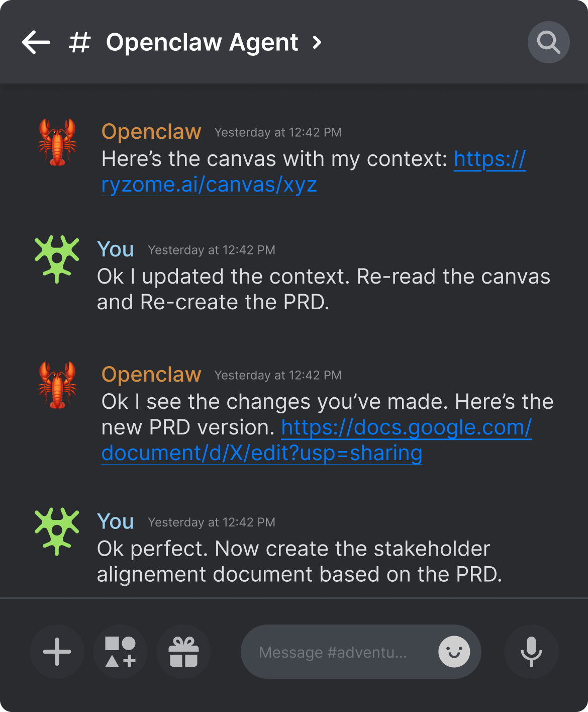The height and width of the screenshot is (712, 588).
Task: Click the second Openclaw lobster avatar
Action: coord(57,385)
